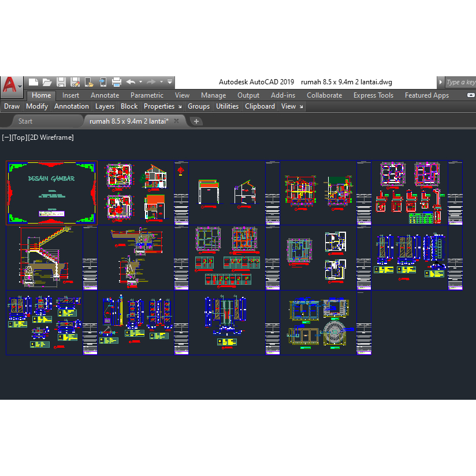Click the Save As icon with pencil

coord(75,82)
